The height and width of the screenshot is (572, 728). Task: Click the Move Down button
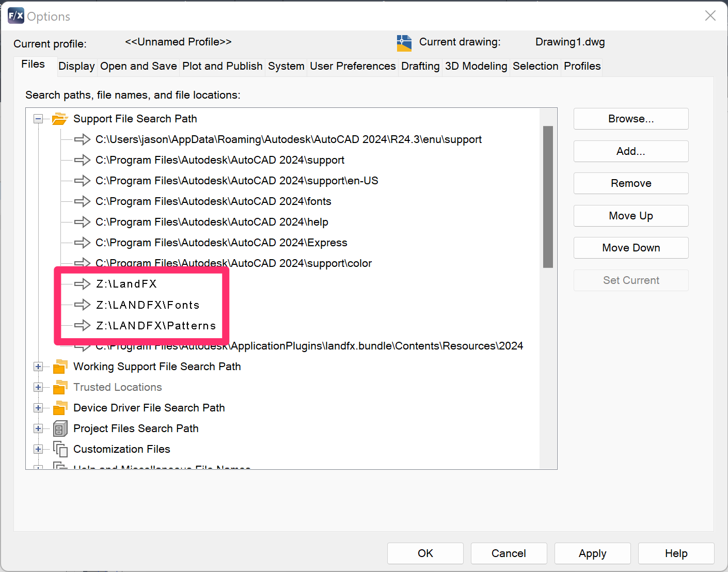coord(631,248)
